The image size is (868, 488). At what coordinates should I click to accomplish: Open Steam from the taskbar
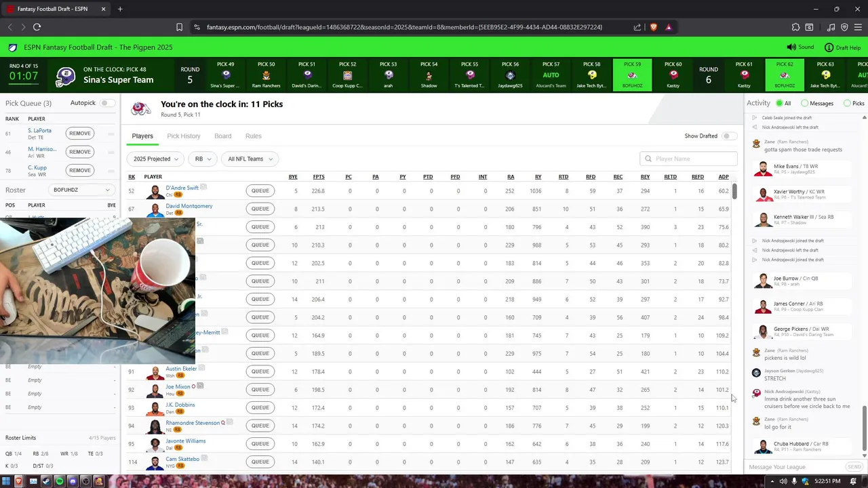point(47,481)
